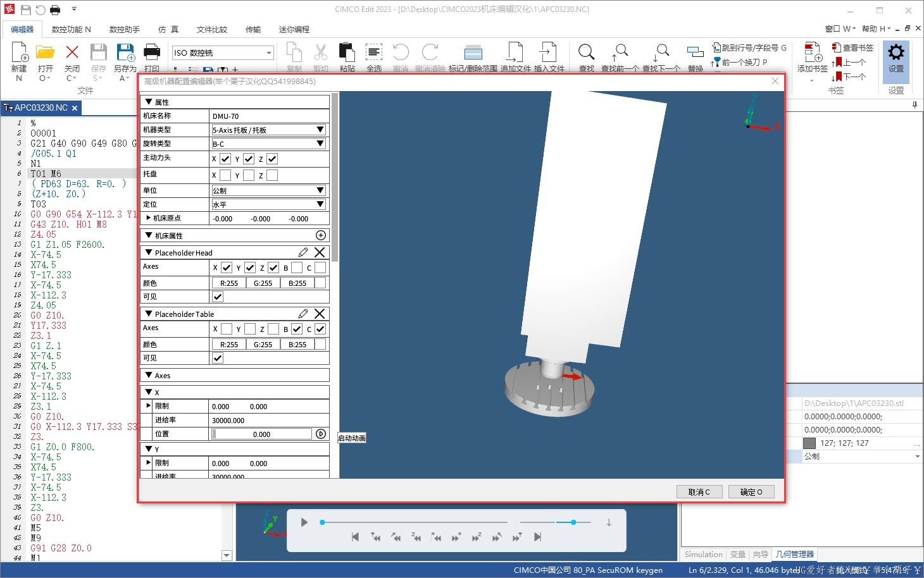
Task: Click the 新建 new file icon
Action: [x=19, y=54]
